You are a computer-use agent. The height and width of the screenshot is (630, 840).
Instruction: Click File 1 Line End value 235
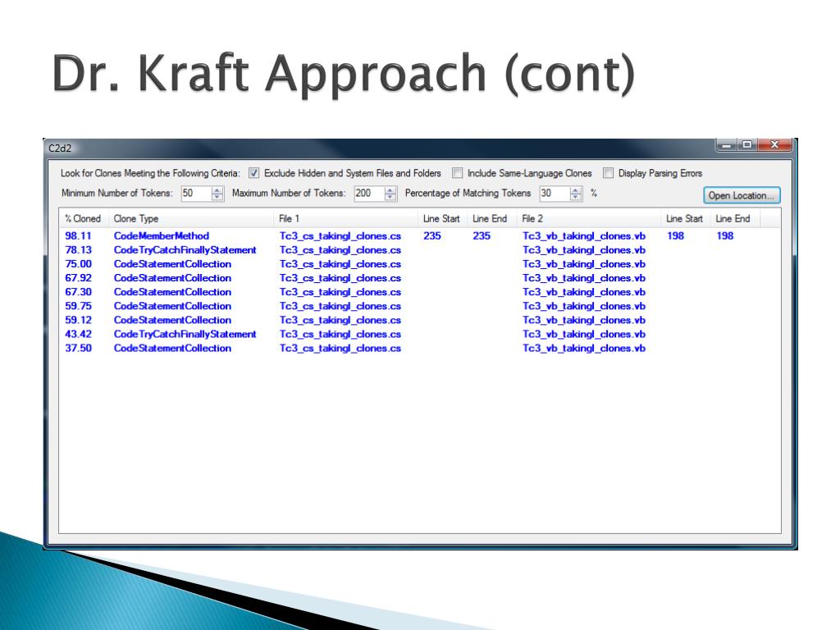[x=482, y=235]
